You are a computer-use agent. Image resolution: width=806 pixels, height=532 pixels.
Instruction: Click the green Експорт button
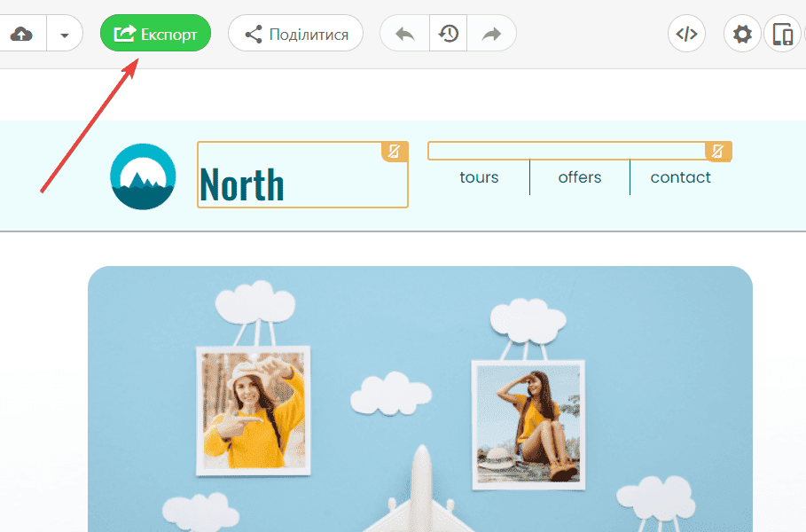coord(155,34)
